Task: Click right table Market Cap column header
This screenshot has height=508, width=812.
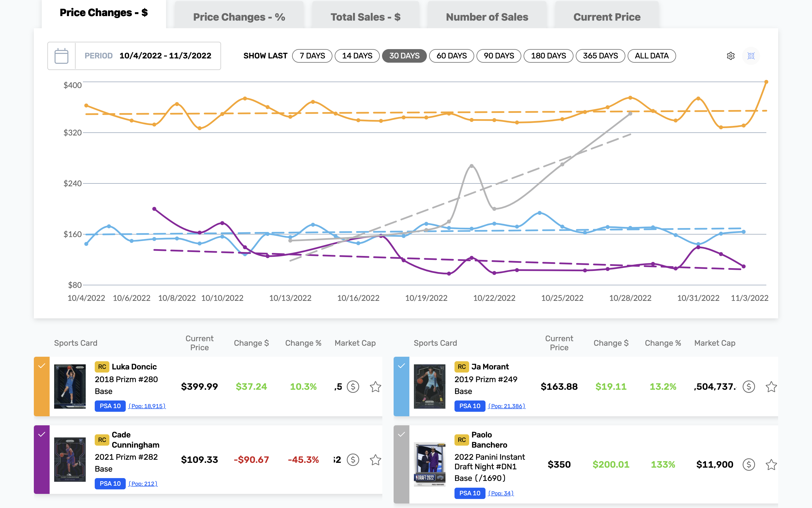Action: [x=715, y=343]
